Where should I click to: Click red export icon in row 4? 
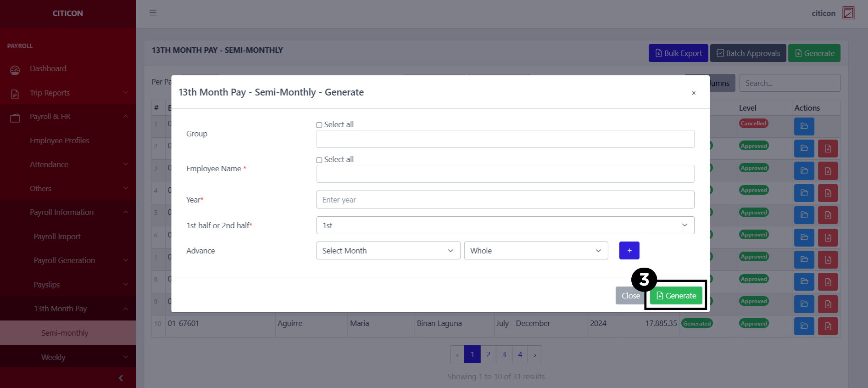coord(828,193)
